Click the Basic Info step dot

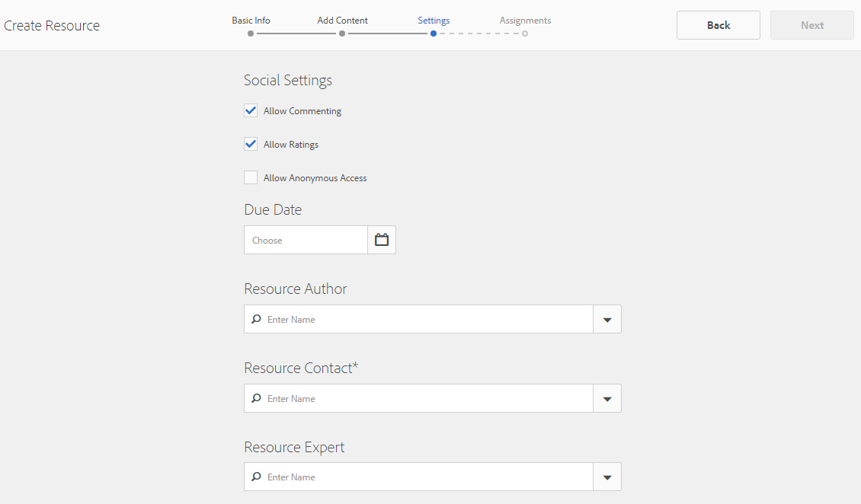pos(251,33)
